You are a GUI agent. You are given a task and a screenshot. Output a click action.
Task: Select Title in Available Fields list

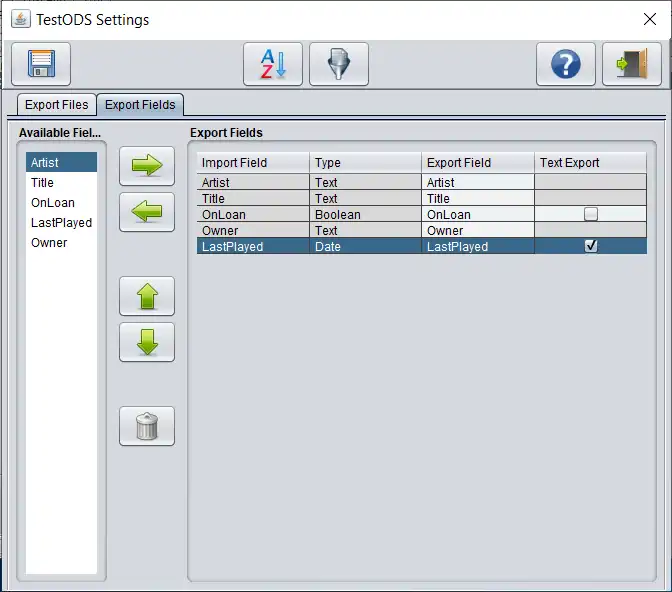pyautogui.click(x=61, y=183)
